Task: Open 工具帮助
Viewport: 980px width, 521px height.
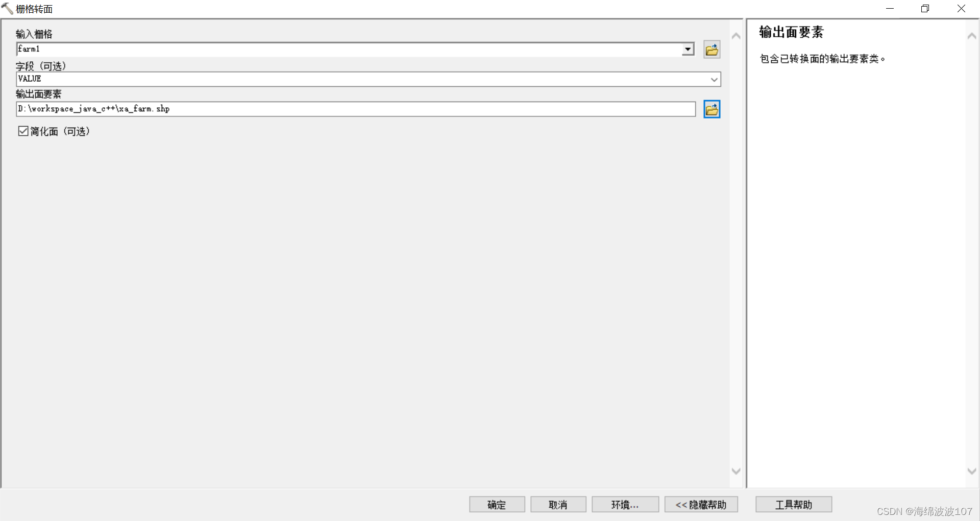Action: tap(794, 505)
